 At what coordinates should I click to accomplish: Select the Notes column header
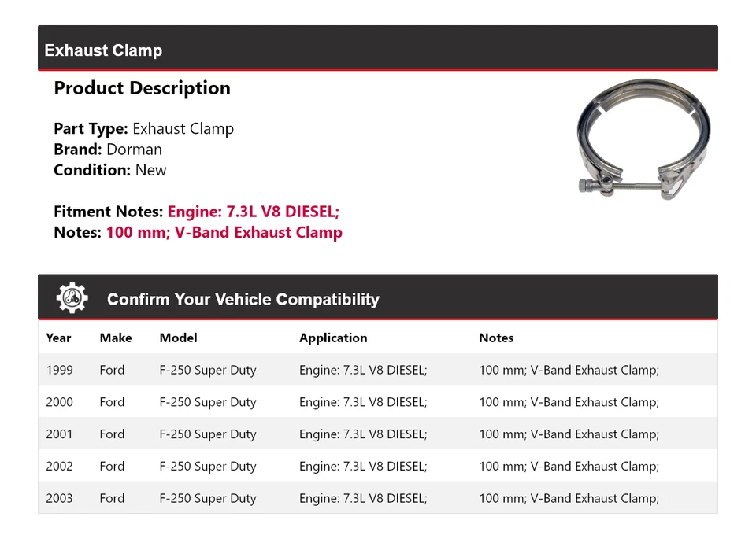(496, 338)
